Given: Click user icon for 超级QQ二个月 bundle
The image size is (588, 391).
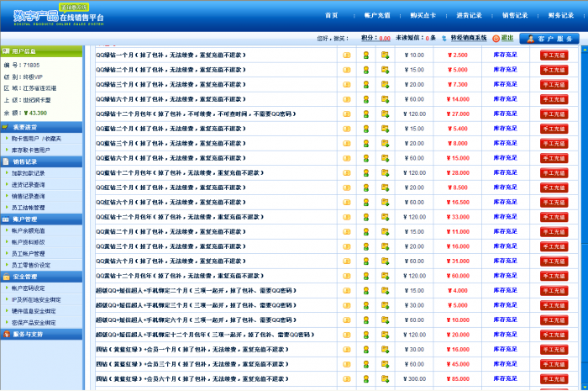Looking at the screenshot, I should pos(366,291).
